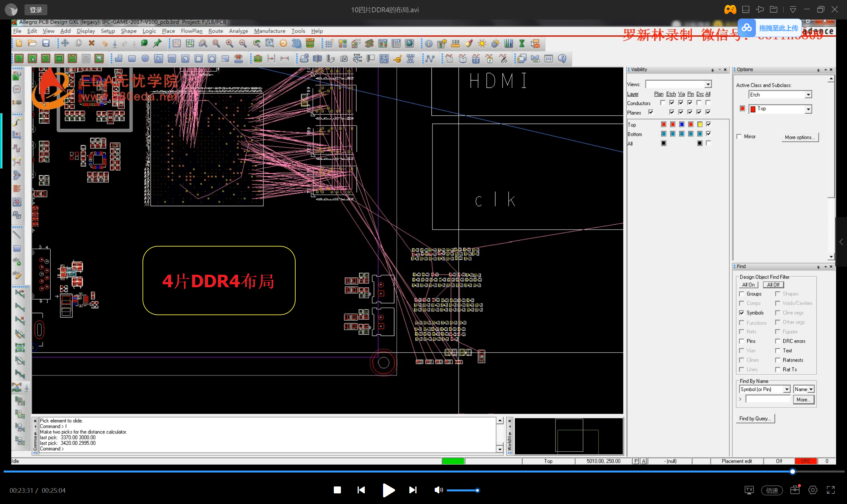Click the Shape Add Rectangle icon
The width and height of the screenshot is (847, 504).
(x=132, y=58)
